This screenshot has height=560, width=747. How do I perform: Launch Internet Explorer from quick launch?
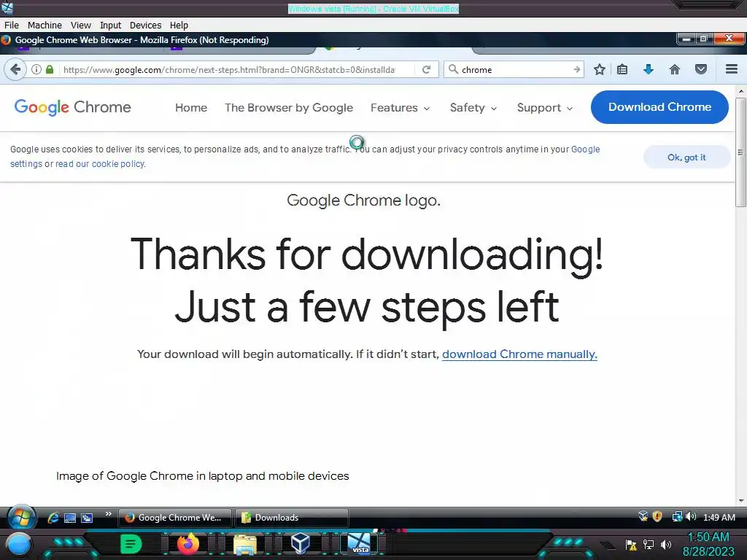(53, 518)
